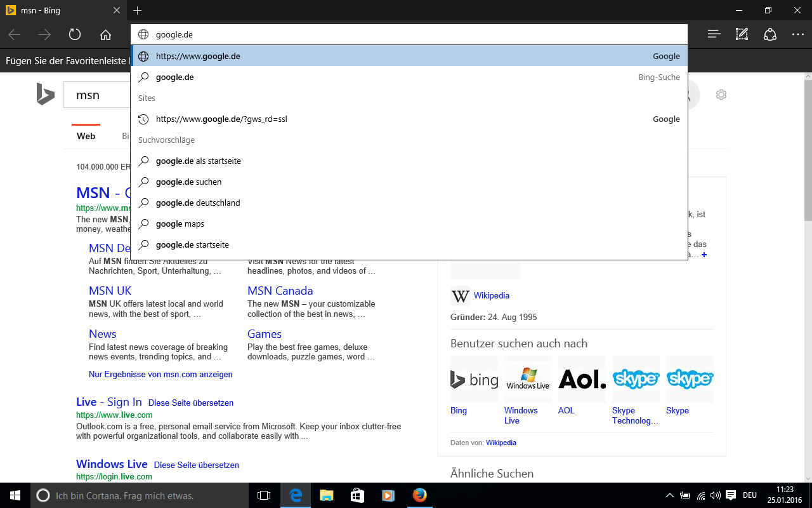Viewport: 812px width, 508px height.
Task: Open the Edge More actions menu
Action: pos(798,34)
